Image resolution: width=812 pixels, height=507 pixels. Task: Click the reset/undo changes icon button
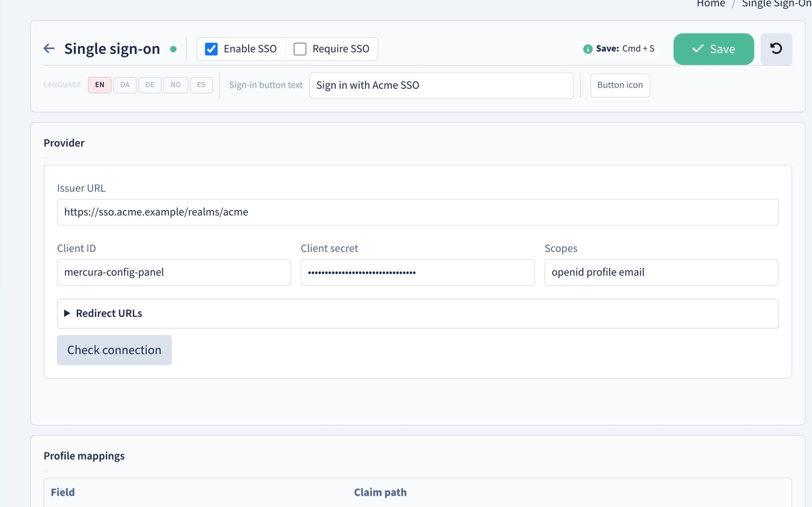pos(776,49)
